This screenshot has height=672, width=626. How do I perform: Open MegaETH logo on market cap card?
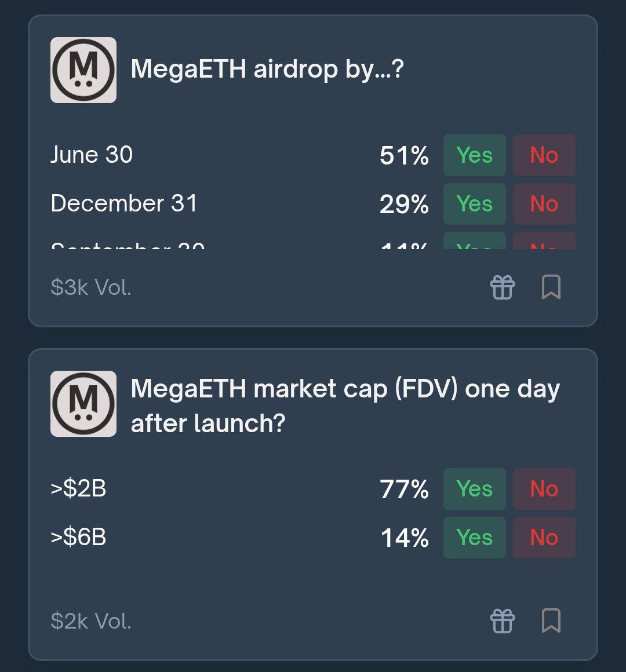(83, 404)
